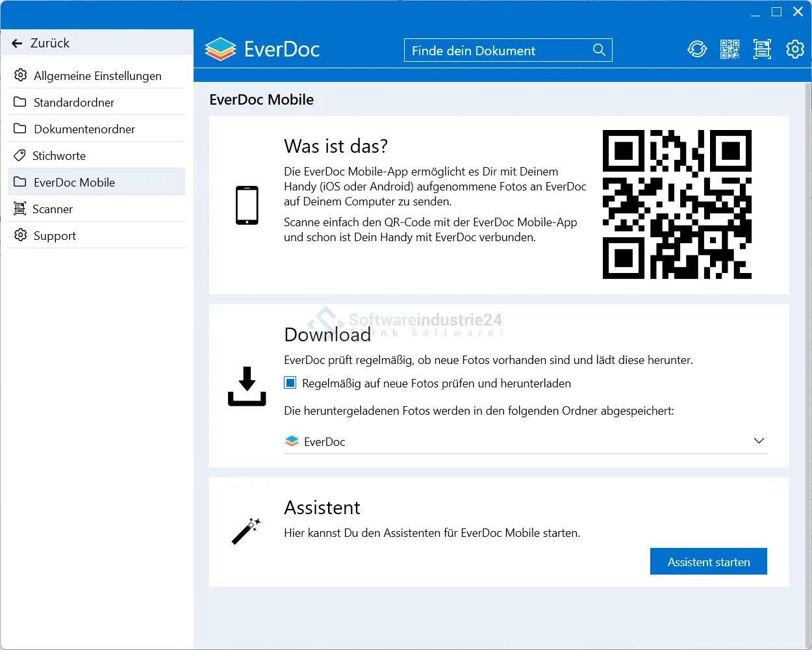Viewport: 812px width, 650px height.
Task: Click the magic wand assistant icon
Action: (x=246, y=531)
